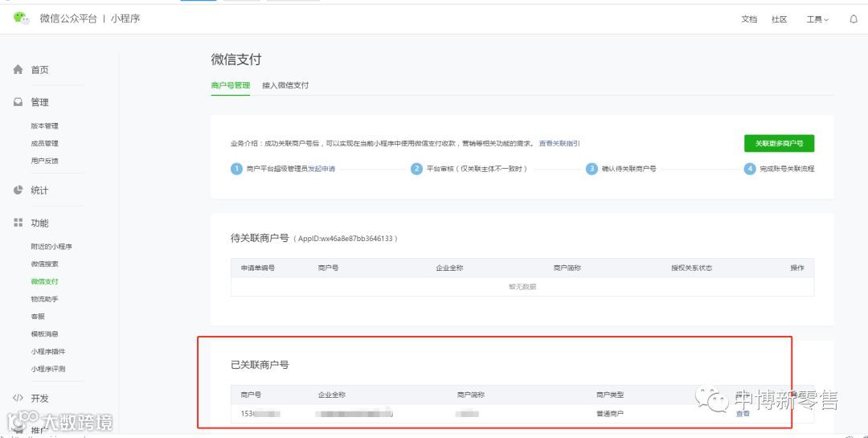868x438 pixels.
Task: Open 用户反馈 in sidebar
Action: [x=44, y=161]
